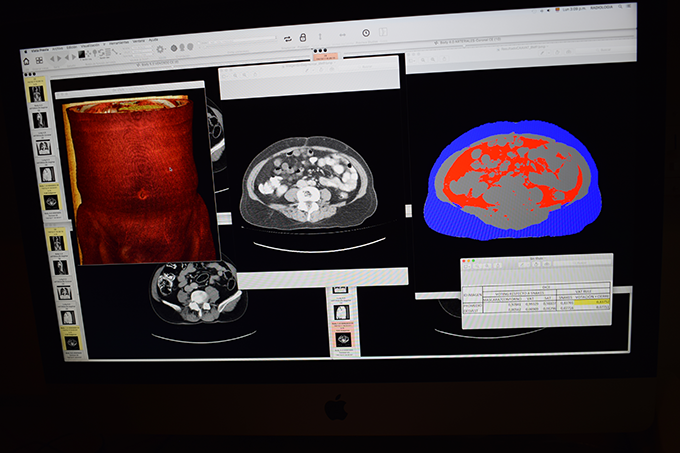Viewport: 680px width, 453px height.
Task: Click the panel icon right of clock
Action: 383,32
